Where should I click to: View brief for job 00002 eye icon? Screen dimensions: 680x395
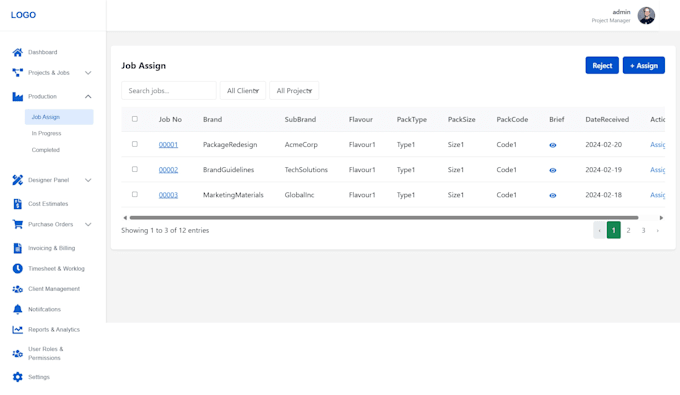click(x=552, y=170)
